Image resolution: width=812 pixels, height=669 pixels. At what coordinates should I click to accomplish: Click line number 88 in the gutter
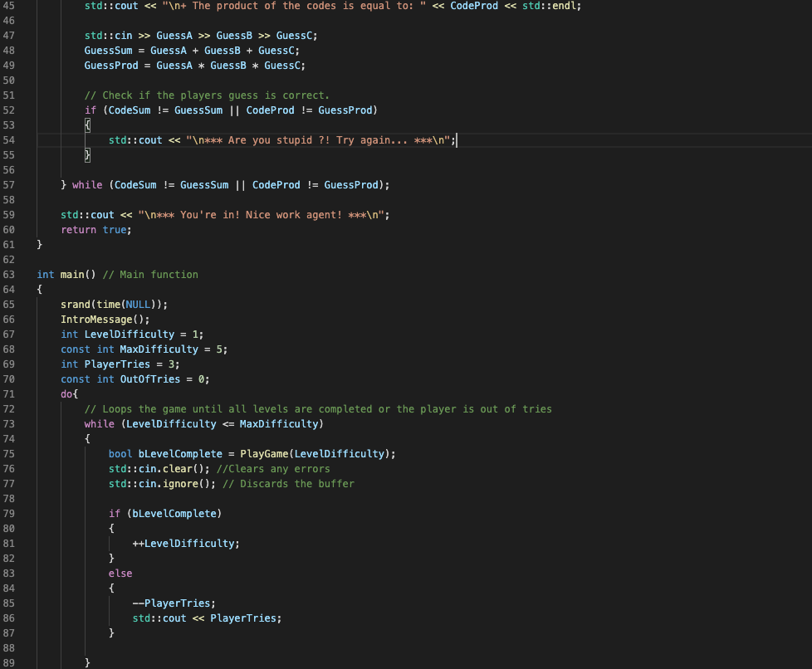coord(9,649)
